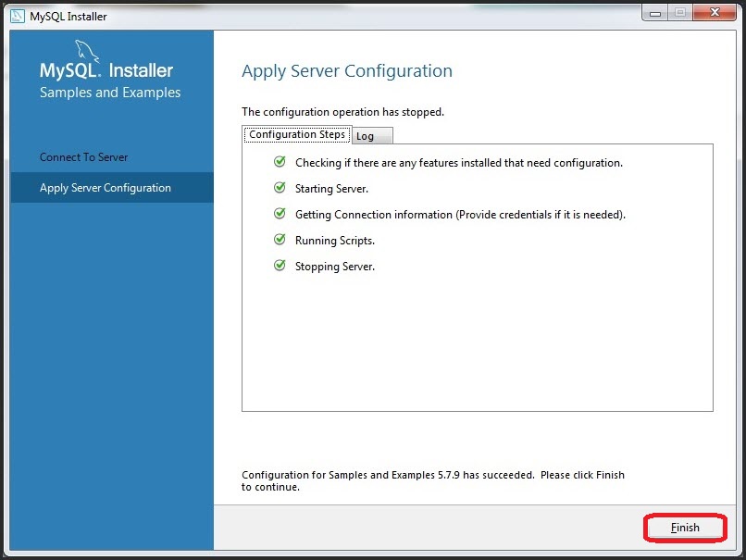Click green check beside Checking features step
The width and height of the screenshot is (746, 560).
coord(280,162)
